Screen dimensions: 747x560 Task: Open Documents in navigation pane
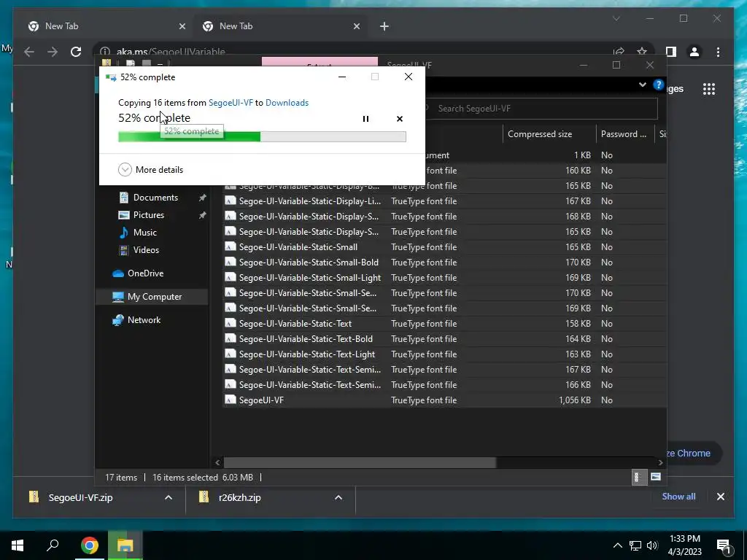[x=155, y=197]
